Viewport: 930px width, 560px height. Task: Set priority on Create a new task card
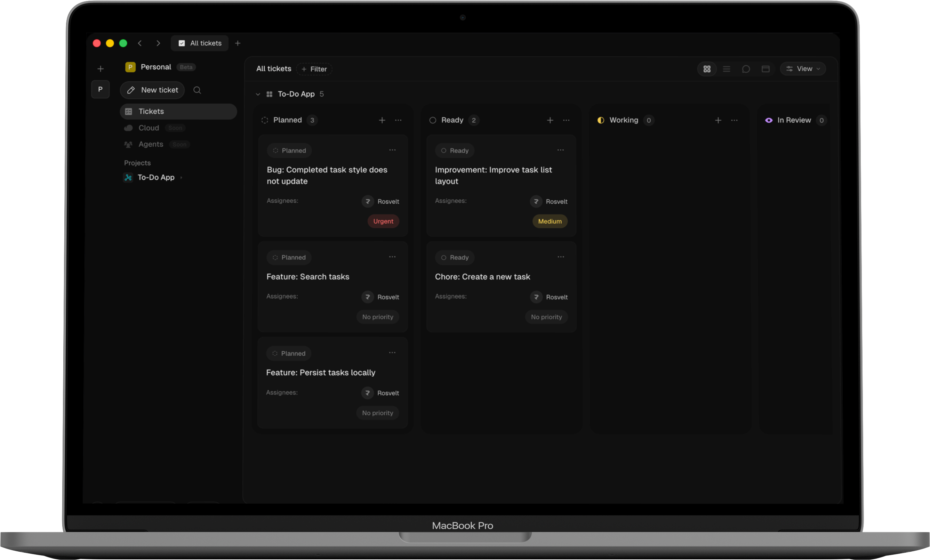tap(546, 317)
